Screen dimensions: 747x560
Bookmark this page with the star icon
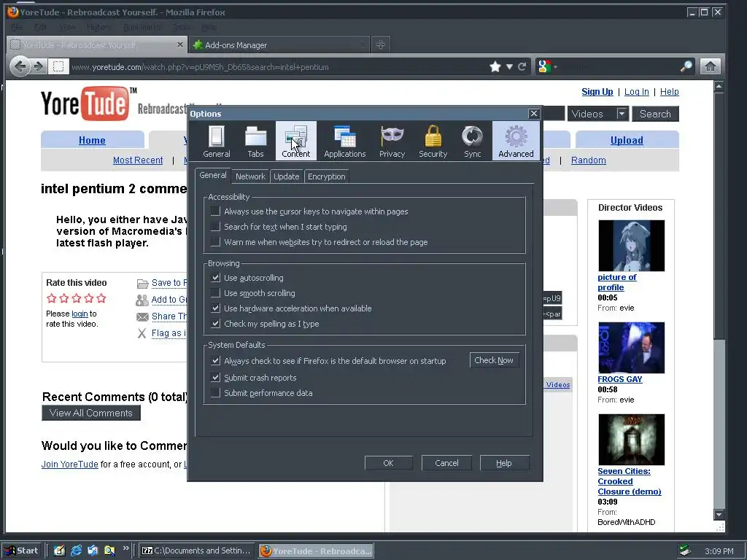click(x=495, y=66)
